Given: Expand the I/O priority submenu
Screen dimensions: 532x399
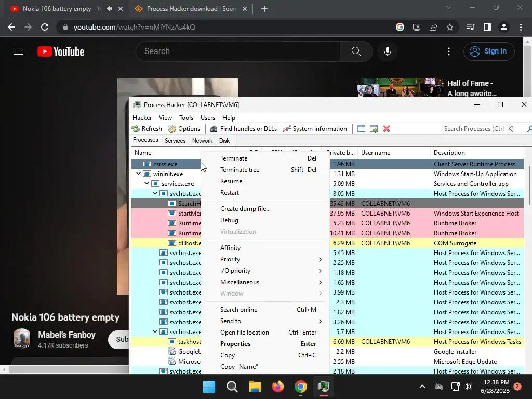Looking at the screenshot, I should click(265, 271).
